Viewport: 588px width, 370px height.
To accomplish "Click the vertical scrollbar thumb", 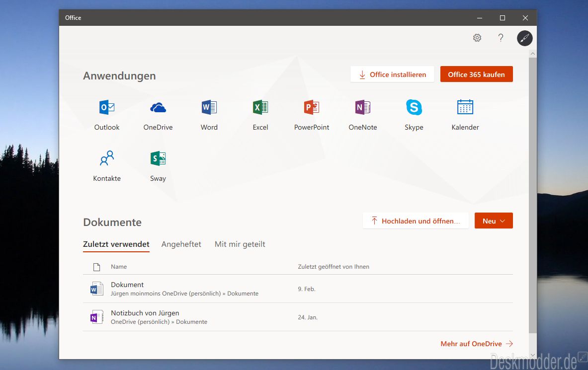I will coord(532,195).
